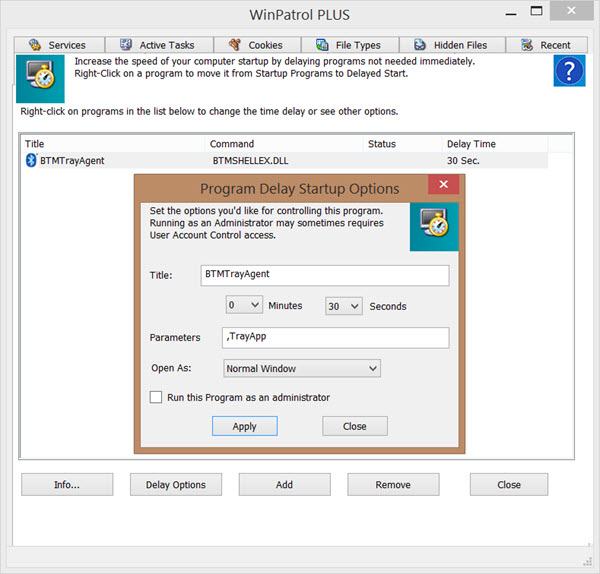The height and width of the screenshot is (574, 600).
Task: Sort by the Status column header
Action: [403, 144]
